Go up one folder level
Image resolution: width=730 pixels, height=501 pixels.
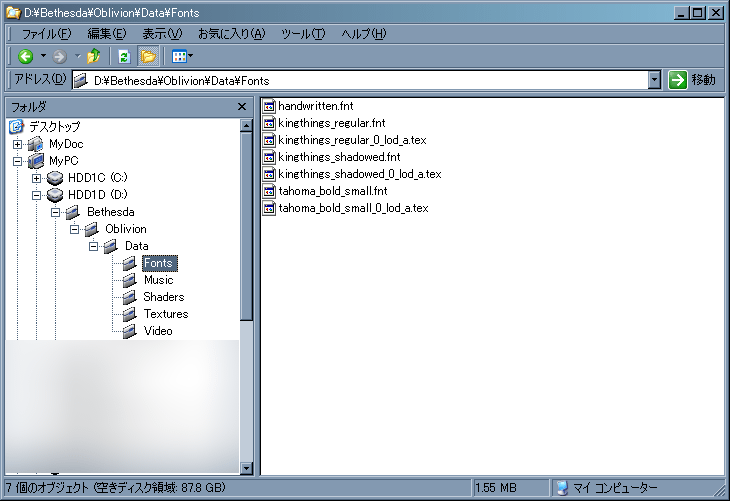(x=94, y=57)
